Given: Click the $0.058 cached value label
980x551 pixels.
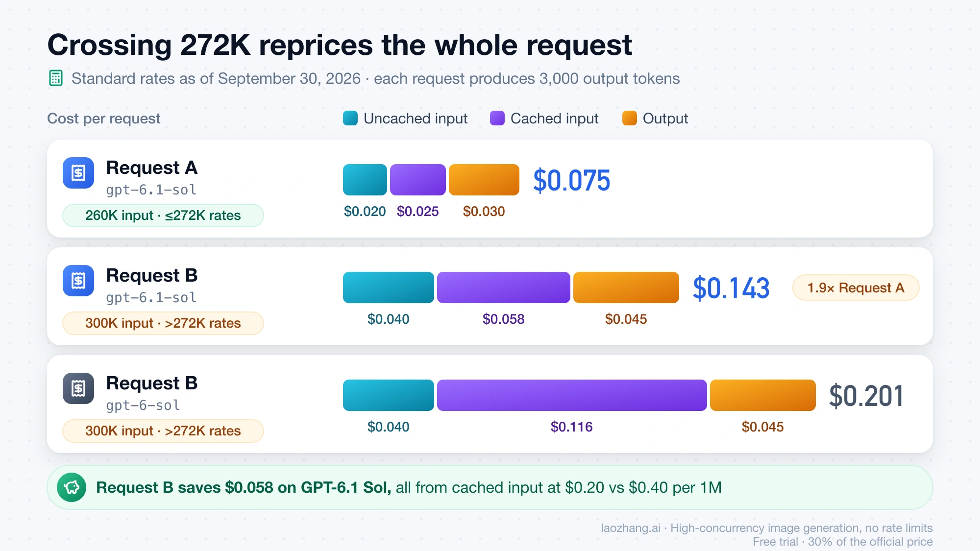Looking at the screenshot, I should (x=504, y=319).
